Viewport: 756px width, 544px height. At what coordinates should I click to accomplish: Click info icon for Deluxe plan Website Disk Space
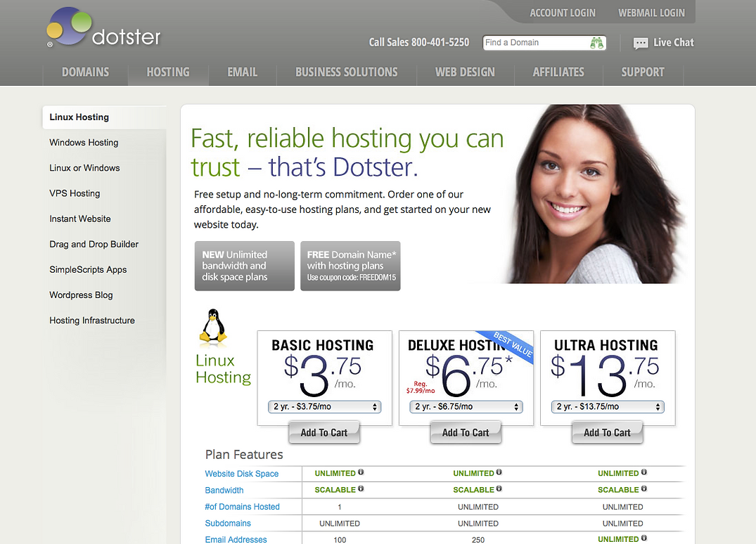[499, 472]
